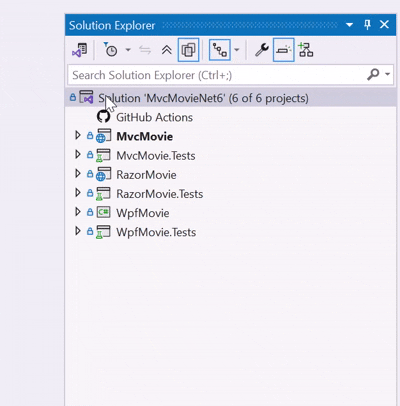The height and width of the screenshot is (406, 400).
Task: Click the WpfMovie C# project icon
Action: pos(103,212)
